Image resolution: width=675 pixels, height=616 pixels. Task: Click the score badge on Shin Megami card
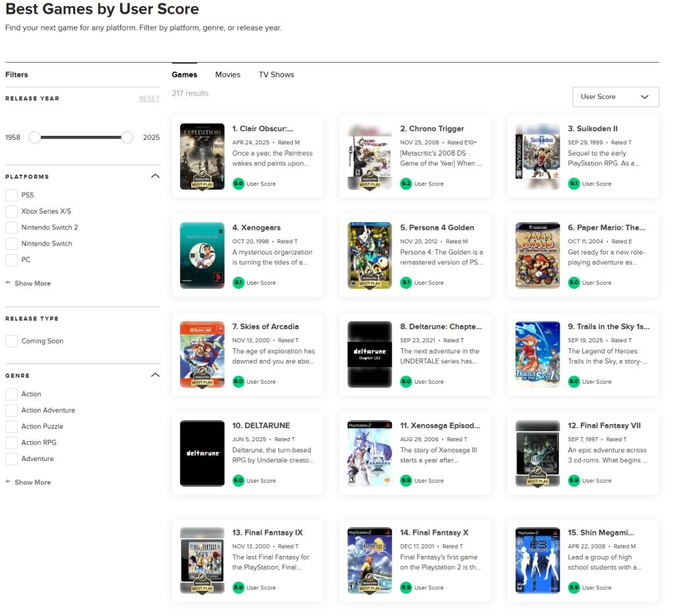[x=574, y=588]
